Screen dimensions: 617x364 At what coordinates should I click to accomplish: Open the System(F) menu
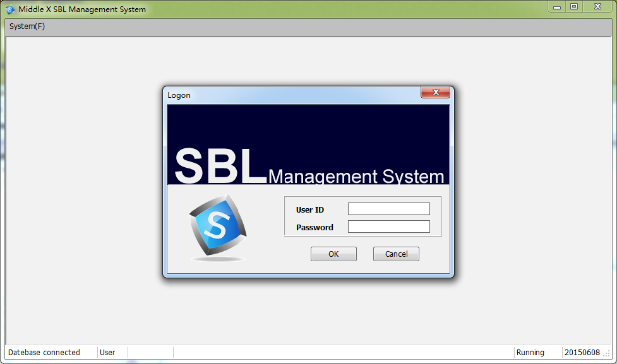27,26
